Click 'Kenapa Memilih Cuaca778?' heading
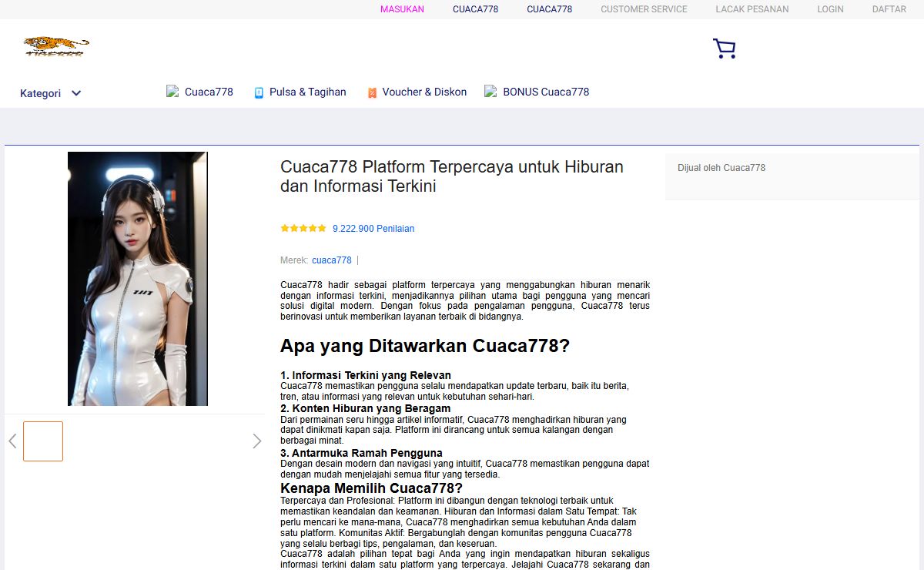This screenshot has height=570, width=924. point(371,488)
